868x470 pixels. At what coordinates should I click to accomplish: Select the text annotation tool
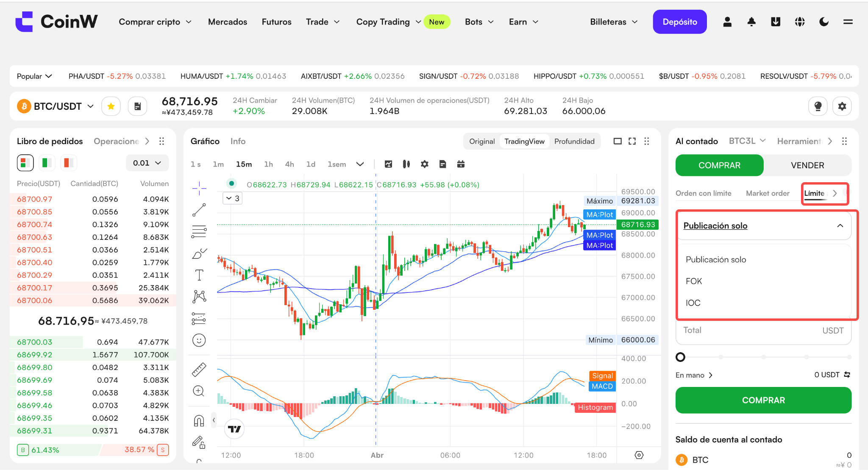(199, 275)
